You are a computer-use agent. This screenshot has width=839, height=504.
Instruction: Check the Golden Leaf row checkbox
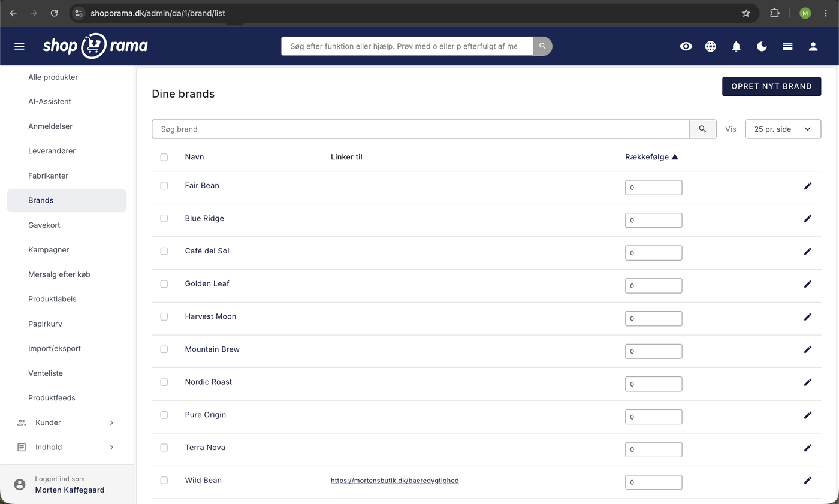[x=164, y=284]
